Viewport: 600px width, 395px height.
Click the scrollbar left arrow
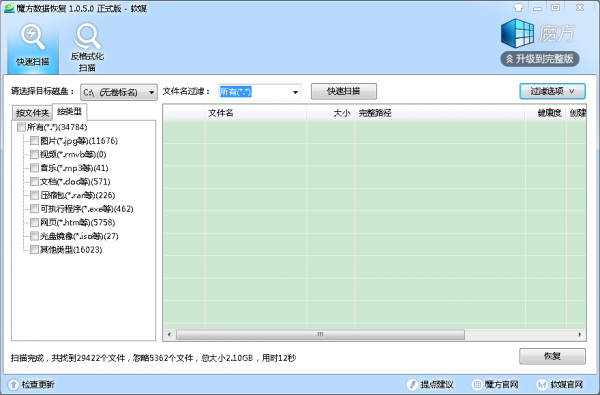point(169,335)
